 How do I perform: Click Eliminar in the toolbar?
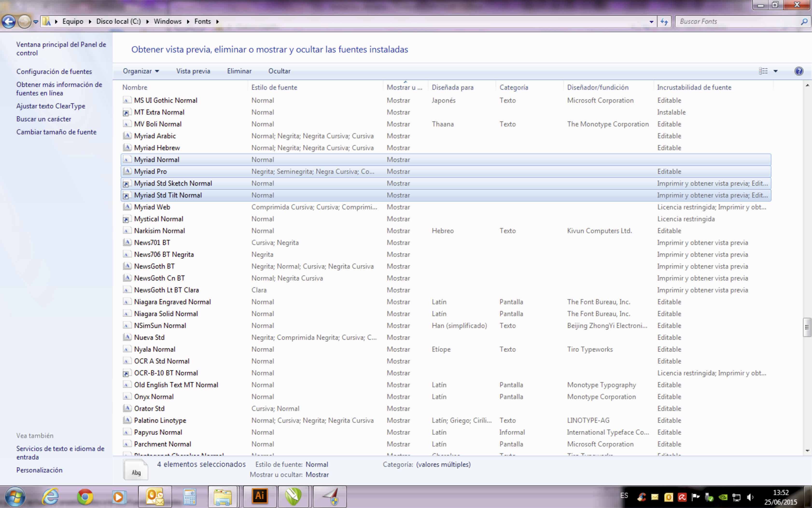[x=239, y=71]
